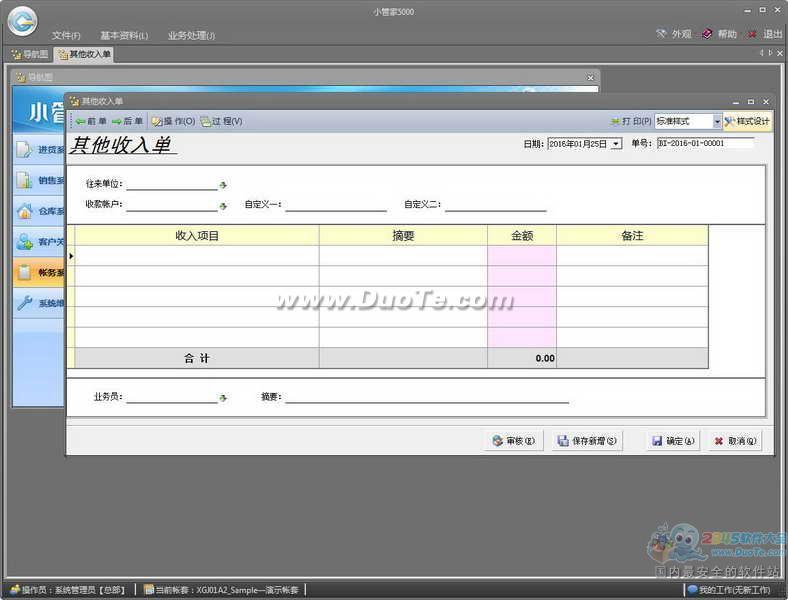Click the 收款帐户 lookup arrow icon
788x600 pixels.
coord(223,206)
